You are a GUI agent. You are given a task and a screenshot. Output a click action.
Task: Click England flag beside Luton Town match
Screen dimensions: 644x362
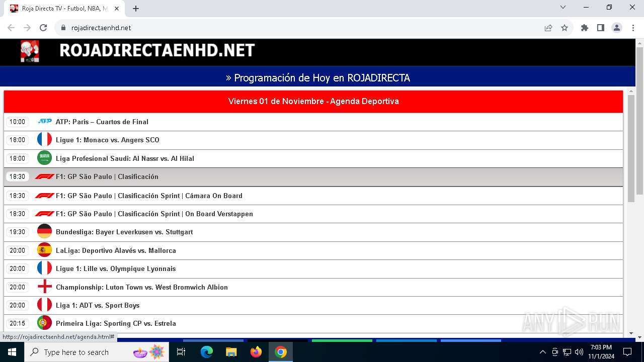click(x=45, y=287)
